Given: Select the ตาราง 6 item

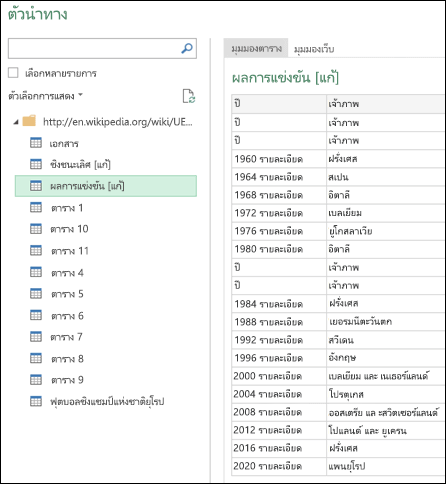Looking at the screenshot, I should tap(67, 316).
